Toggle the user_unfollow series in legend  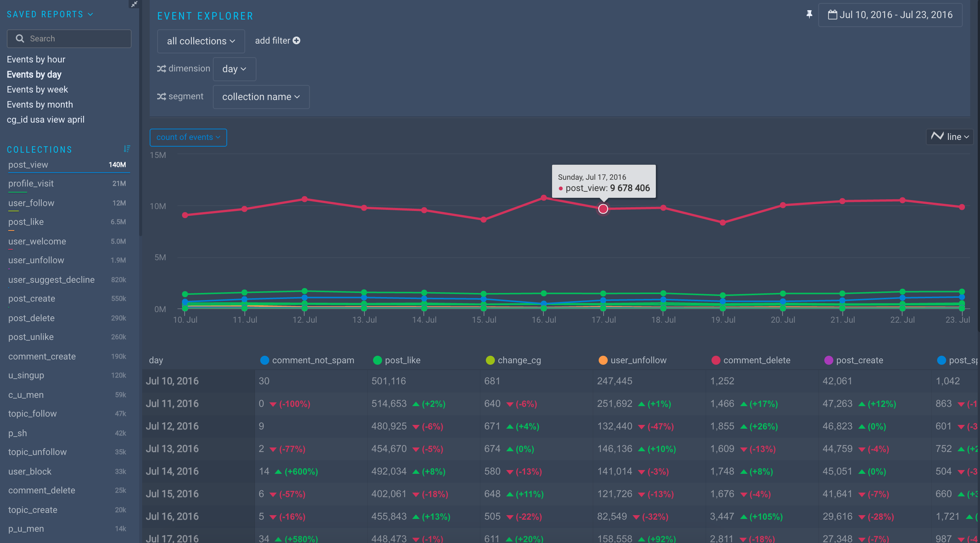tap(638, 360)
